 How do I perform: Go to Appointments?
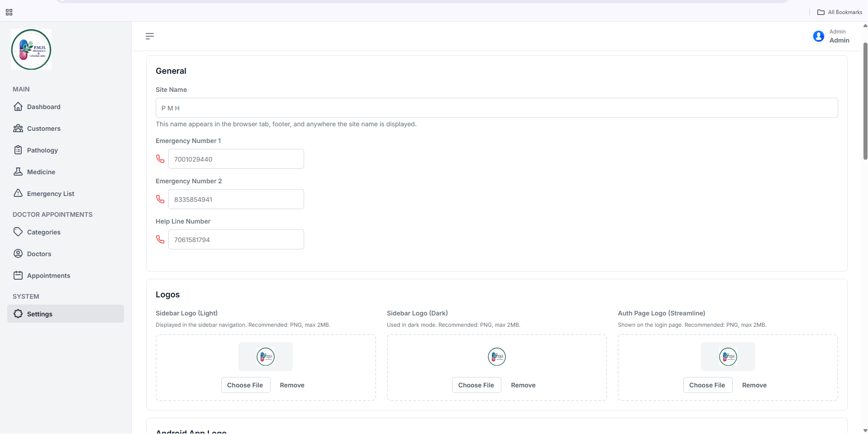point(66,275)
